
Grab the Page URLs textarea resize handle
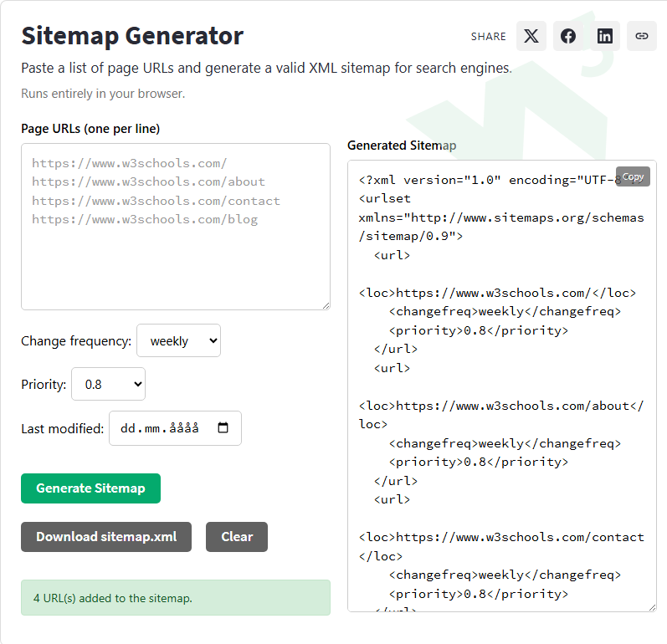[326, 305]
